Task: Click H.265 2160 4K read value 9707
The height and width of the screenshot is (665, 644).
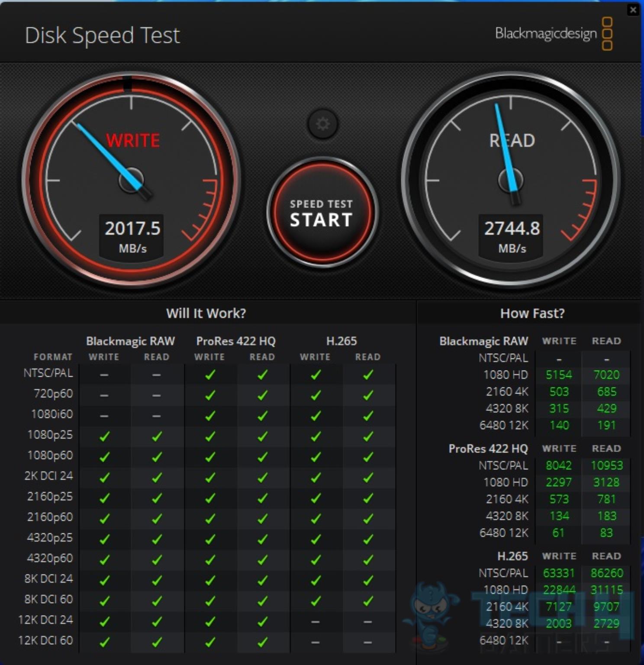Action: tap(606, 607)
